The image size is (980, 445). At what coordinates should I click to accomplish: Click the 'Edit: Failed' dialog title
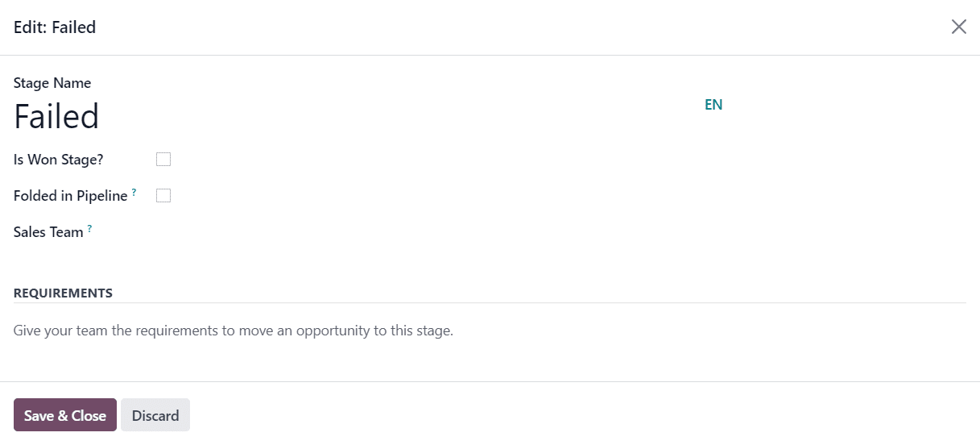tap(55, 27)
